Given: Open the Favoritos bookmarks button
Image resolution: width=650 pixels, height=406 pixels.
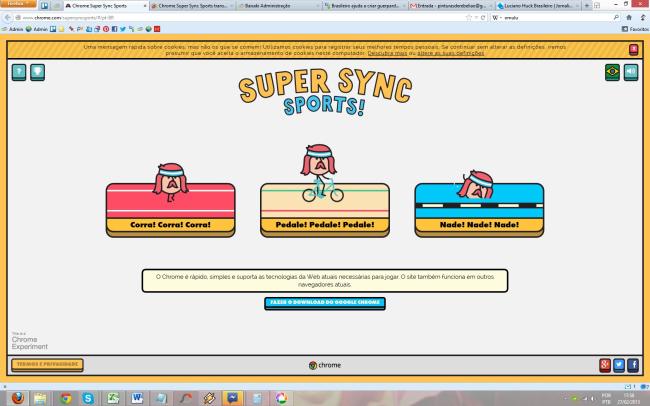Looking at the screenshot, I should click(635, 29).
